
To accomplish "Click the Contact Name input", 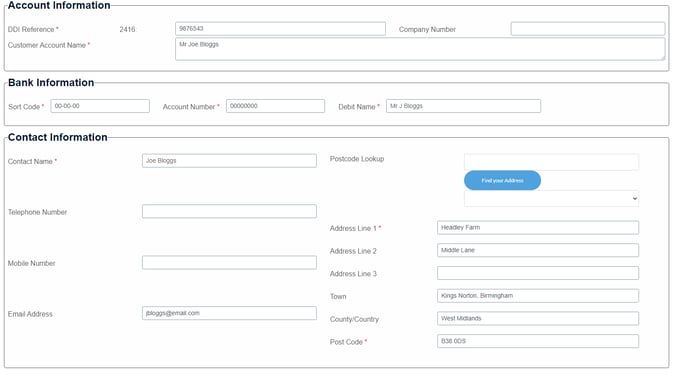I will pos(229,161).
